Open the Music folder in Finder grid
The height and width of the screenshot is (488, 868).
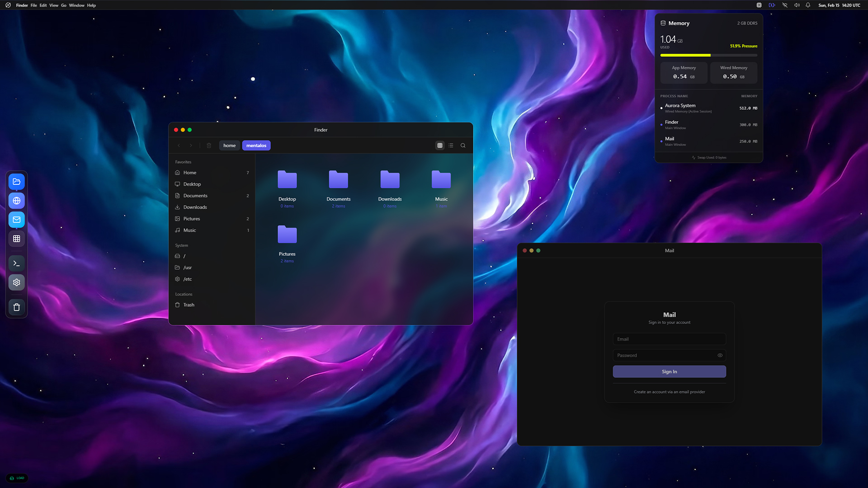click(x=441, y=189)
